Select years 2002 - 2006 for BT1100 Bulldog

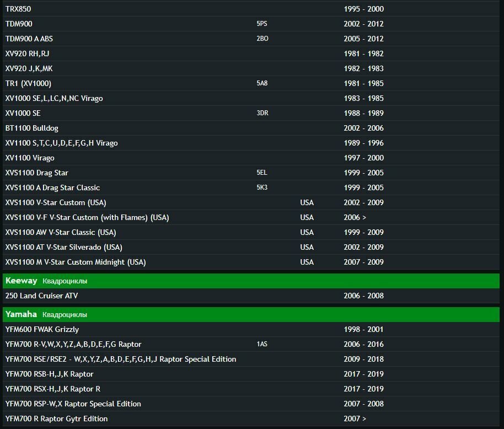363,128
